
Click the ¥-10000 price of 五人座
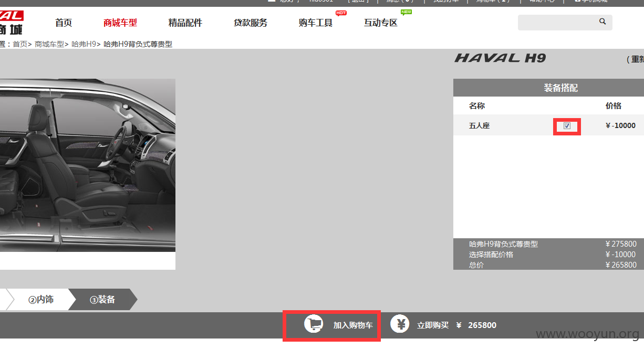pyautogui.click(x=620, y=126)
